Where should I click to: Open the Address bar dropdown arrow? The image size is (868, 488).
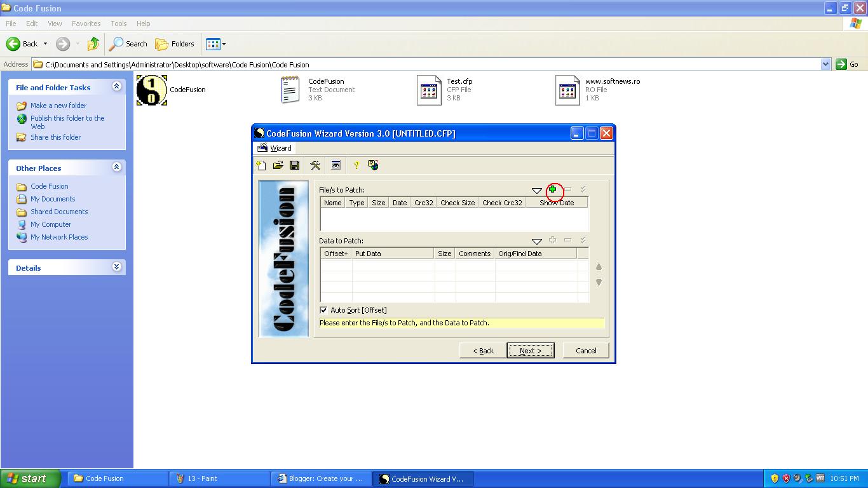(x=825, y=64)
